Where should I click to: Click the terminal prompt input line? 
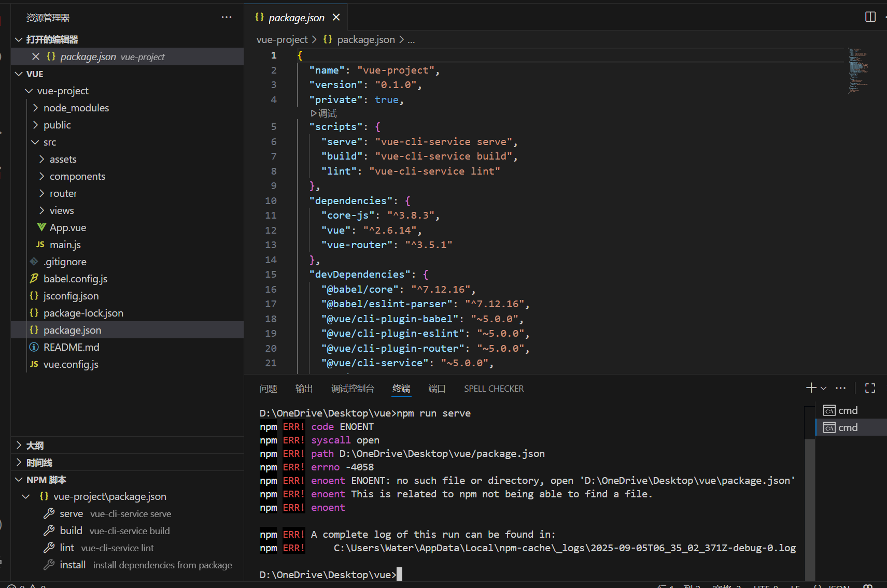pyautogui.click(x=331, y=575)
